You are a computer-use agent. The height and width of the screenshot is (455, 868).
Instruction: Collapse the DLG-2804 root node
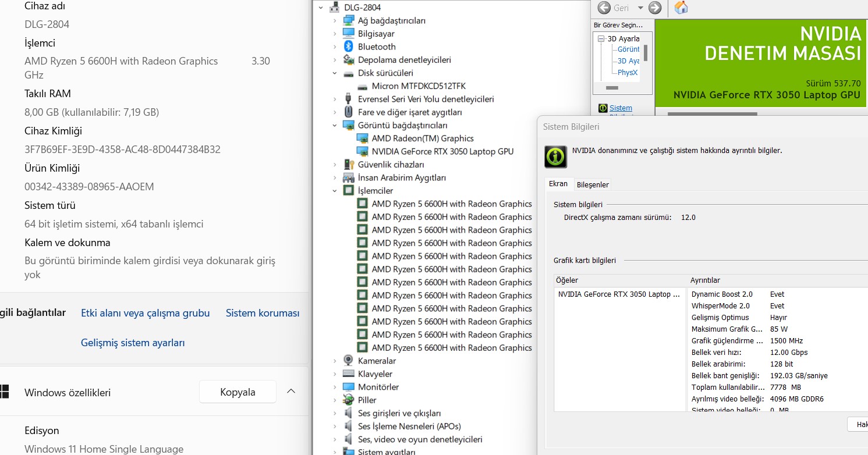pos(321,8)
